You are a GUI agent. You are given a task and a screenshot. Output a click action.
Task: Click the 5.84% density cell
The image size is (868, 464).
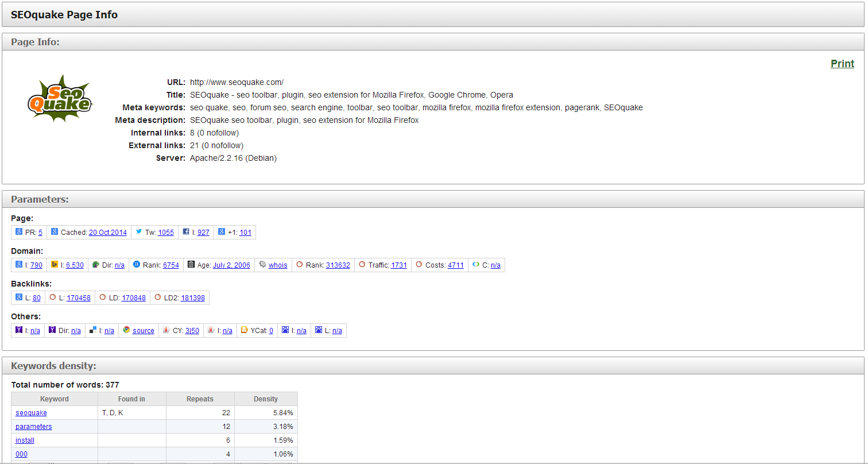point(266,413)
